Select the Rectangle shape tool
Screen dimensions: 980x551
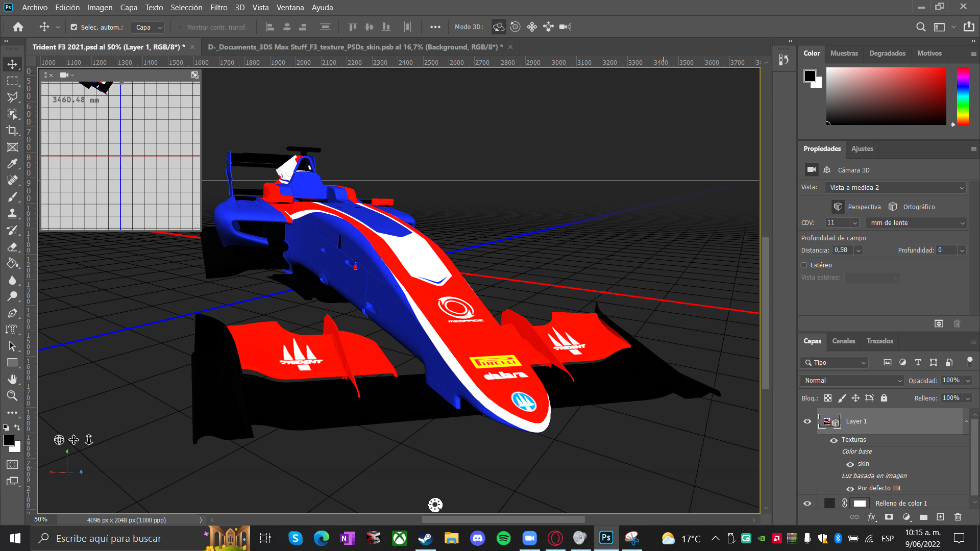[12, 363]
